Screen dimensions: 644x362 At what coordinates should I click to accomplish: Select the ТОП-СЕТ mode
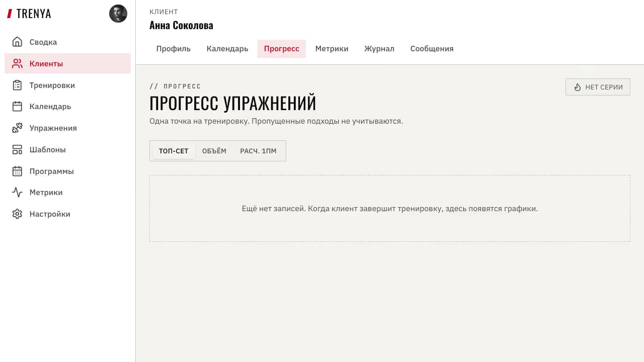tap(174, 151)
